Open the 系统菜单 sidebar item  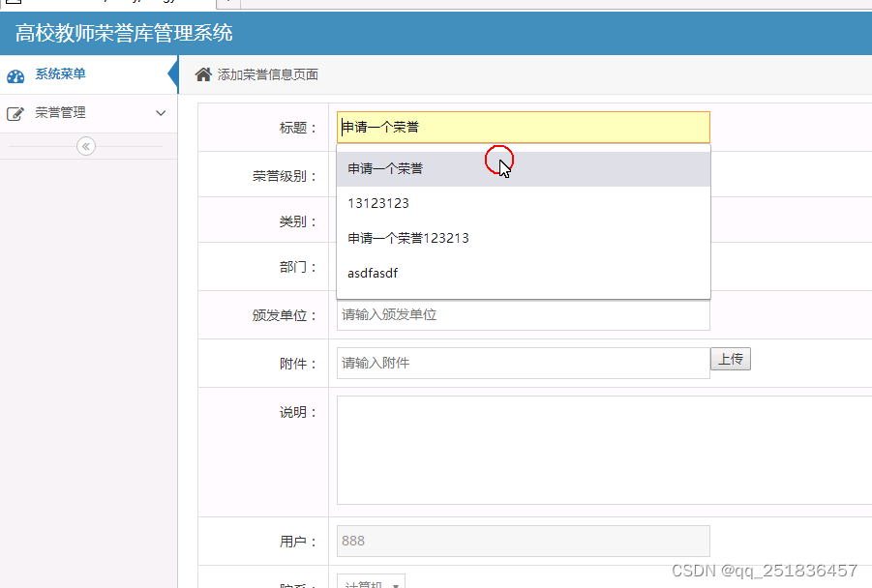pyautogui.click(x=60, y=74)
